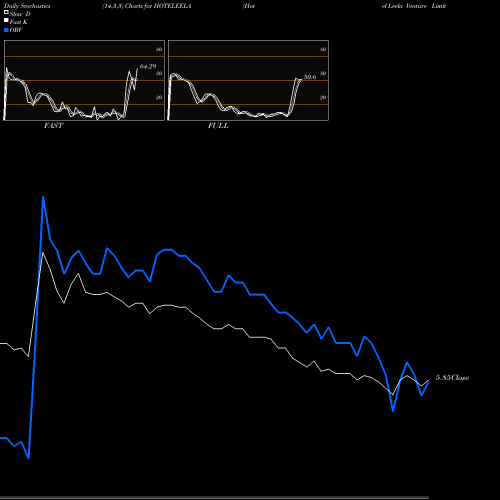Click the 'FAST' chart caption
Screen dimensions: 500x500
pyautogui.click(x=53, y=126)
